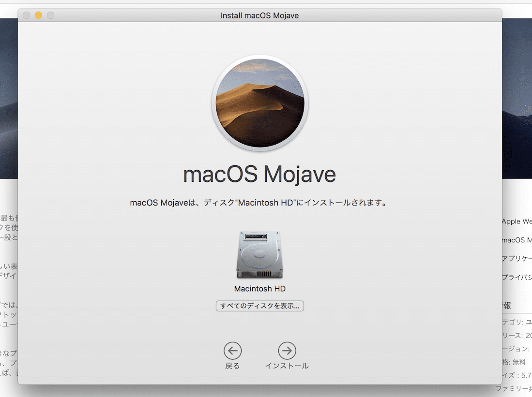Image resolution: width=532 pixels, height=397 pixels.
Task: Minimize the Install macOS Mojave window
Action: 38,15
